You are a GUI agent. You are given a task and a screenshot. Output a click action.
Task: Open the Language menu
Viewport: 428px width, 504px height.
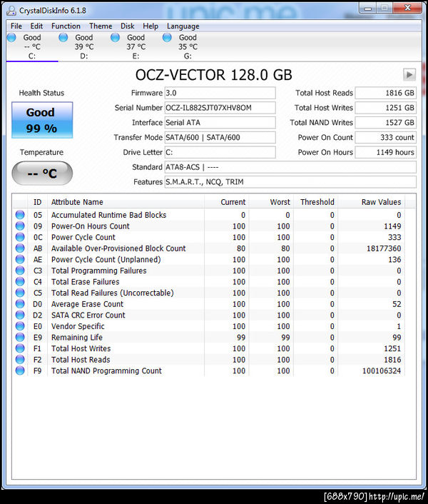point(183,26)
